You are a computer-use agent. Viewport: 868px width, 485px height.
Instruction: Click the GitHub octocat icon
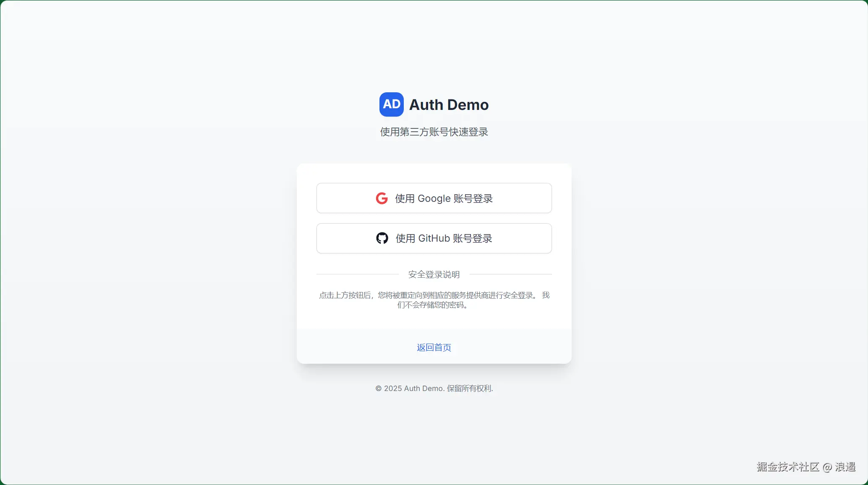click(382, 238)
